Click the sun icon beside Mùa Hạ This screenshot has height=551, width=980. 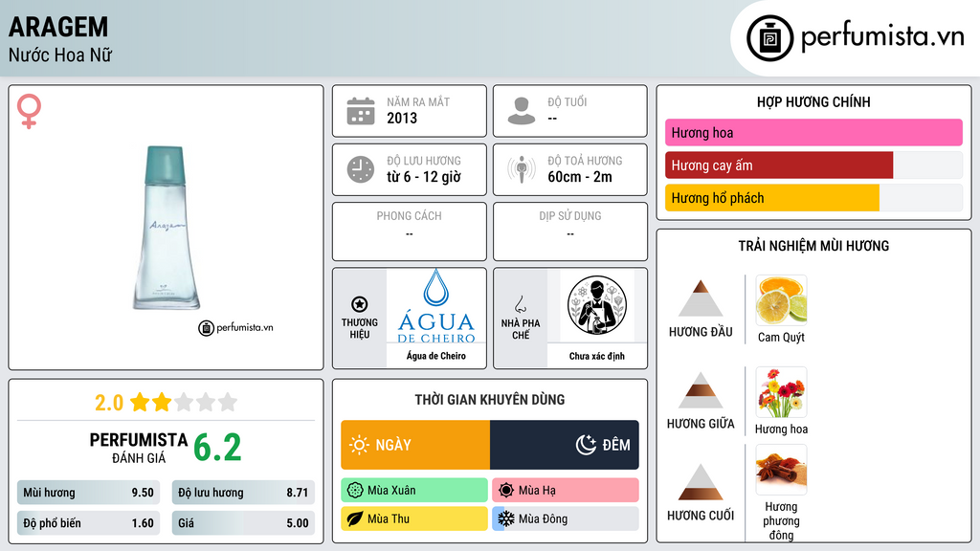coord(506,491)
